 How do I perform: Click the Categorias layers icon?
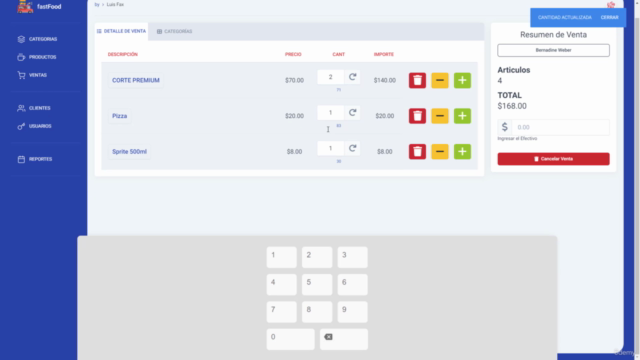click(x=21, y=39)
